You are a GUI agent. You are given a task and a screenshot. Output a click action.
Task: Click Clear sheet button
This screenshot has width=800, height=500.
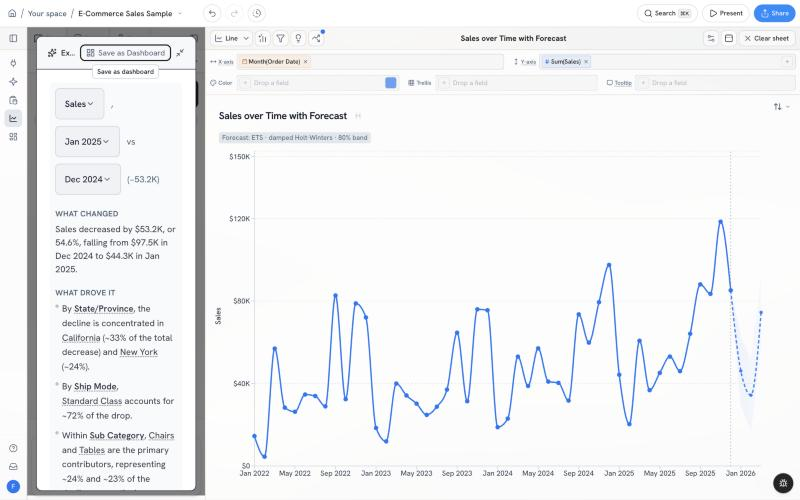(767, 38)
